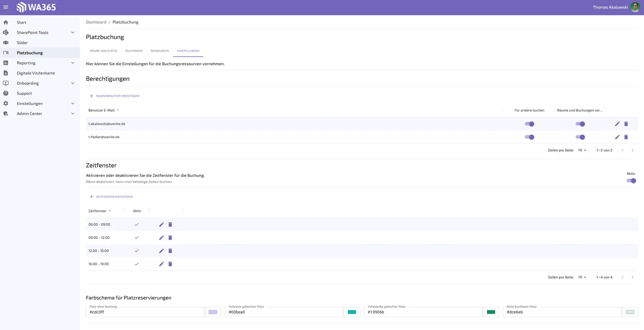Edit the t.fiedler@wenite.de user permissions

[x=617, y=137]
